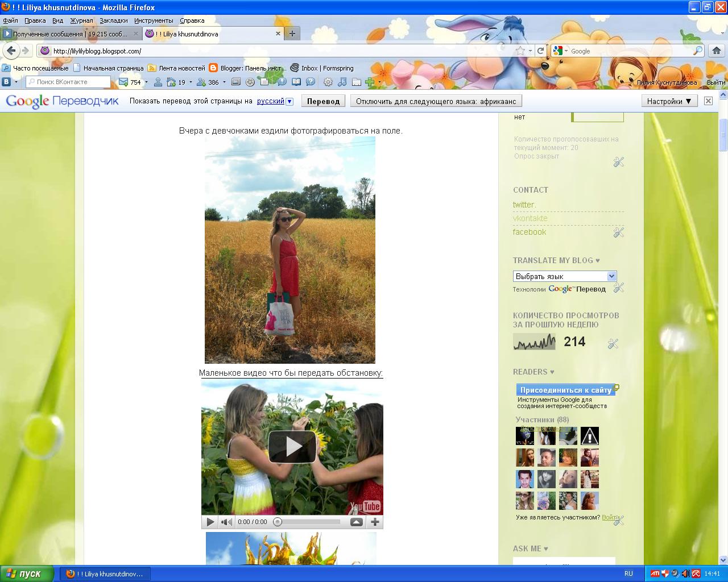Click the wrench edit icon under poll results
Viewport: 728px width, 582px height.
(x=619, y=162)
